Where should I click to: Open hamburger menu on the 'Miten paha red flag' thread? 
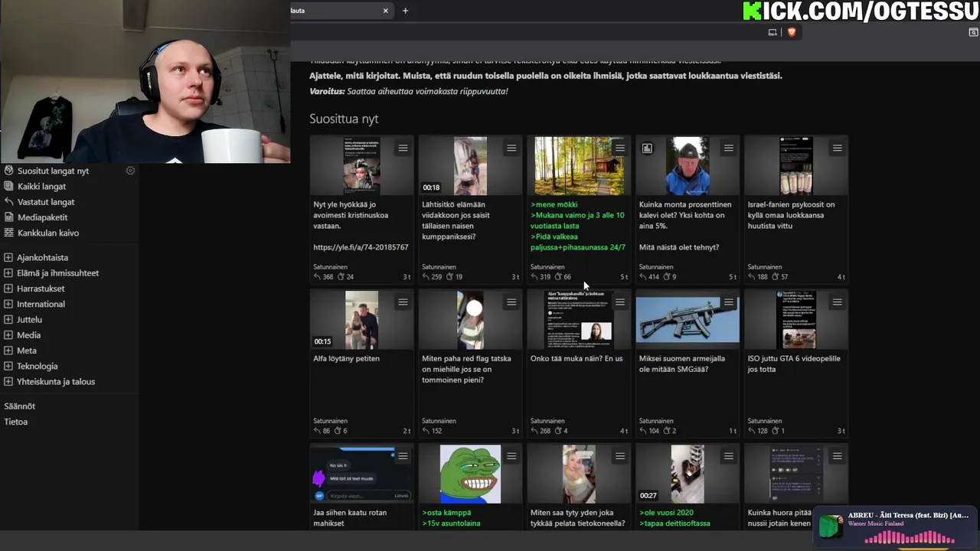click(x=511, y=302)
